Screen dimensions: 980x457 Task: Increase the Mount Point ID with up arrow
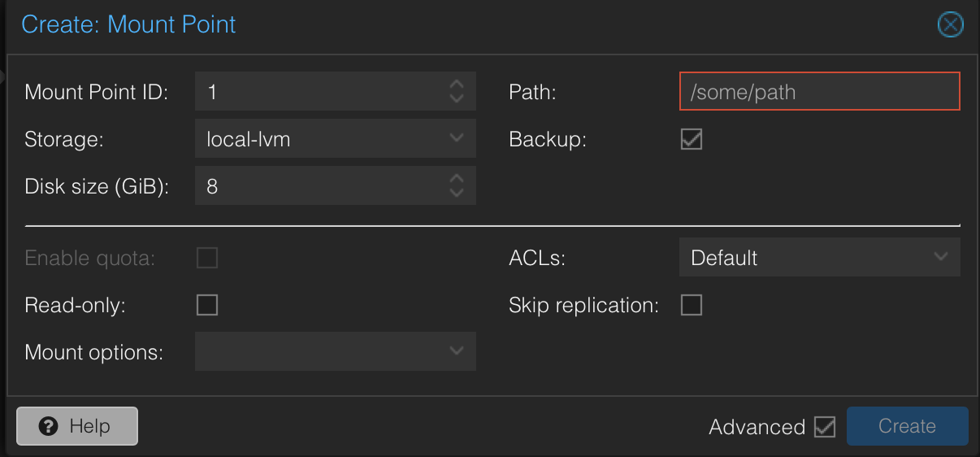[x=457, y=84]
